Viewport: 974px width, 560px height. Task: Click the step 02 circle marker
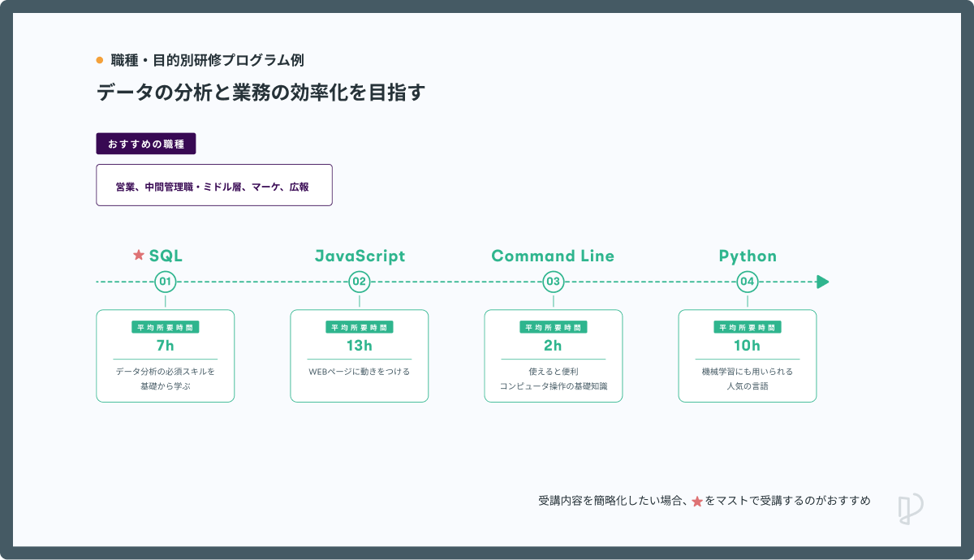360,282
